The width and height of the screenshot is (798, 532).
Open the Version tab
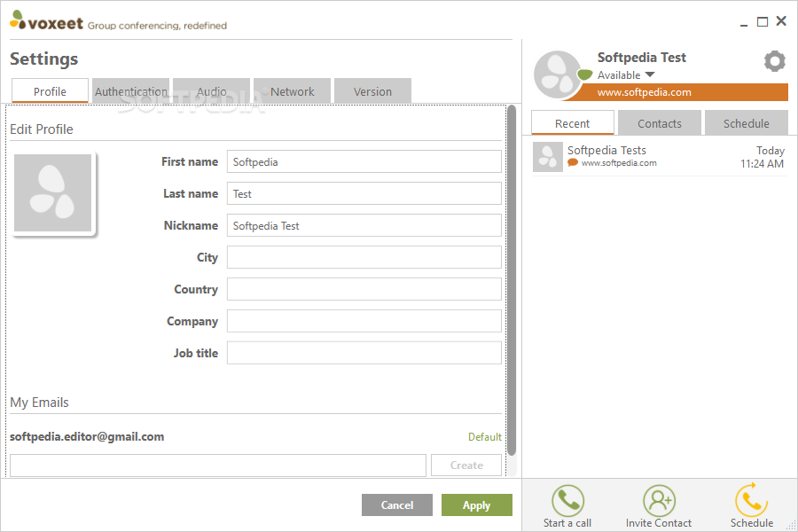tap(372, 91)
